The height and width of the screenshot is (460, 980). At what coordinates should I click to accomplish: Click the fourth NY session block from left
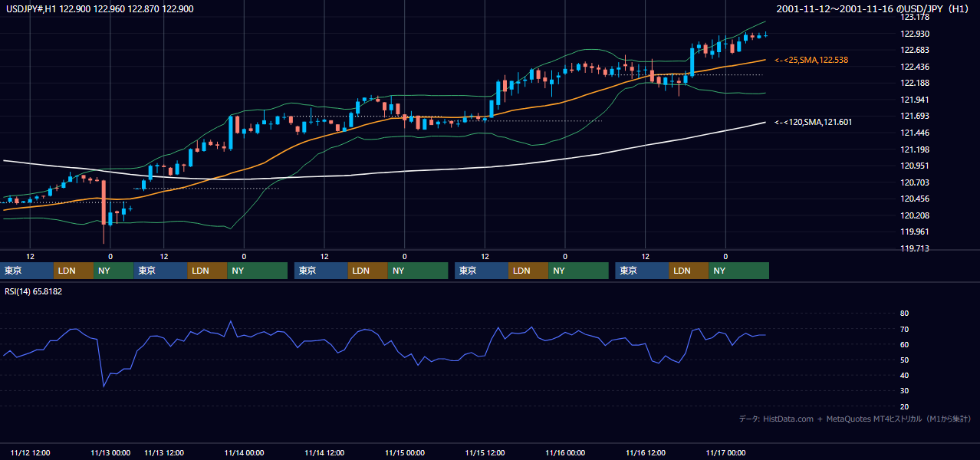click(578, 271)
